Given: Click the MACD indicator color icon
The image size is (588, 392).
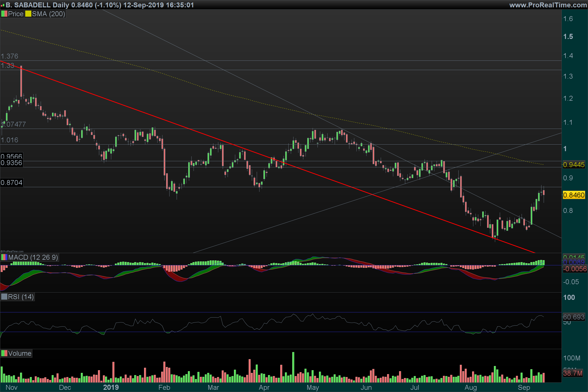Looking at the screenshot, I should point(4,257).
